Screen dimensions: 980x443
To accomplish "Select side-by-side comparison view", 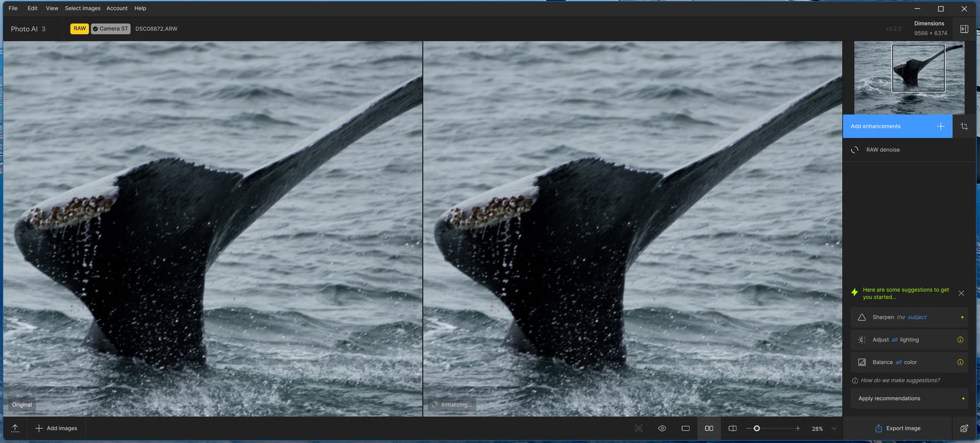I will click(709, 428).
